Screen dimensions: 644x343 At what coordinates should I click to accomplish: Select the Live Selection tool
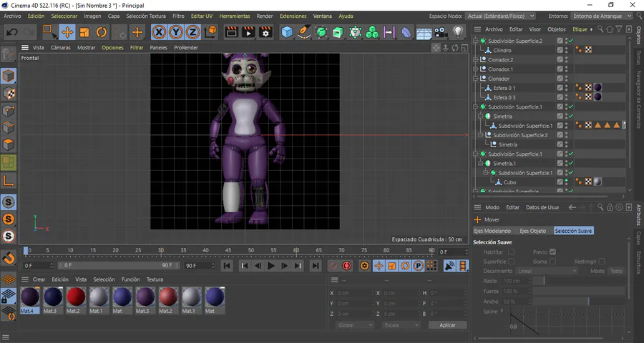tap(50, 32)
